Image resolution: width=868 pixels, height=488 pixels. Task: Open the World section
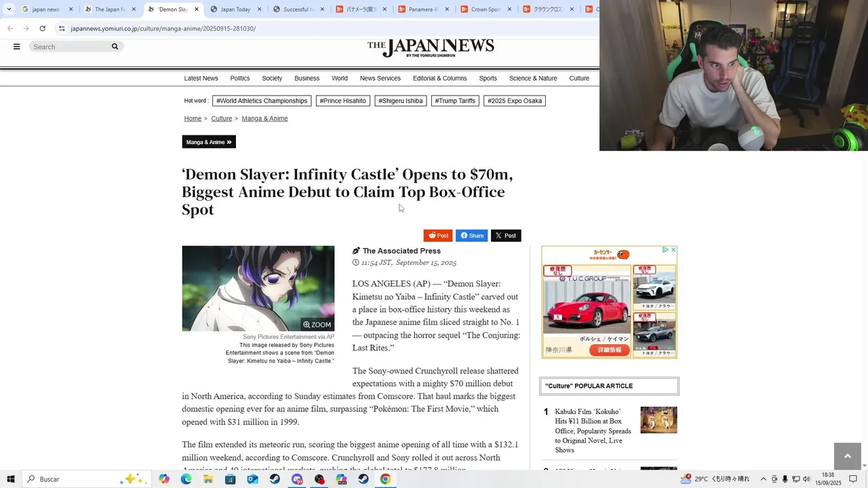pos(340,79)
